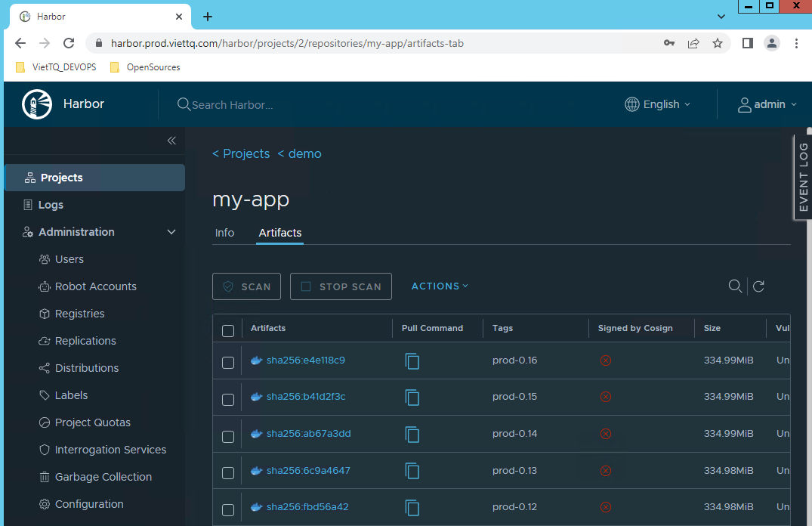
Task: Click the refresh artifacts icon
Action: pos(758,286)
